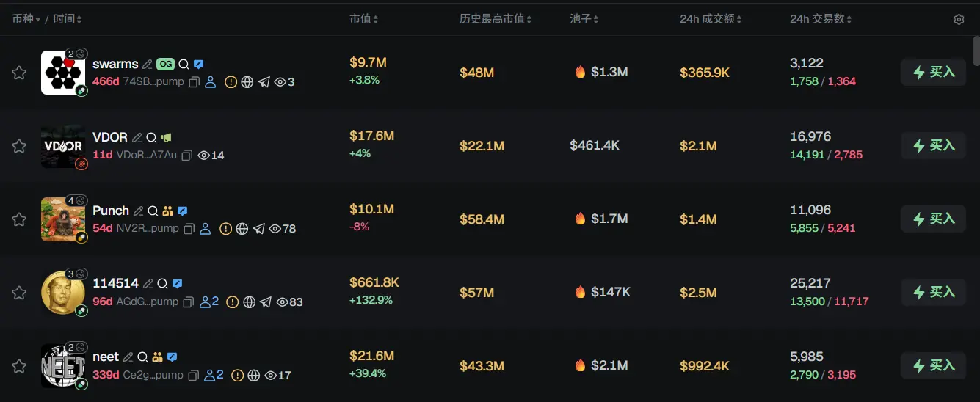Sort the list by 24h 成交额

click(x=711, y=19)
